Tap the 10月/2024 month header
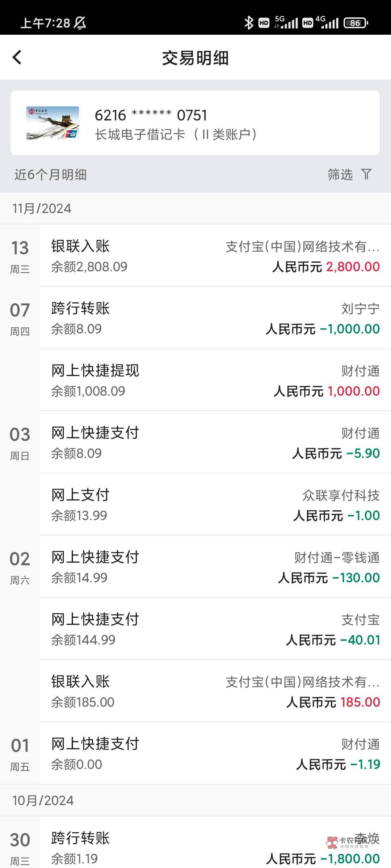Image resolution: width=391 pixels, height=868 pixels. (43, 800)
